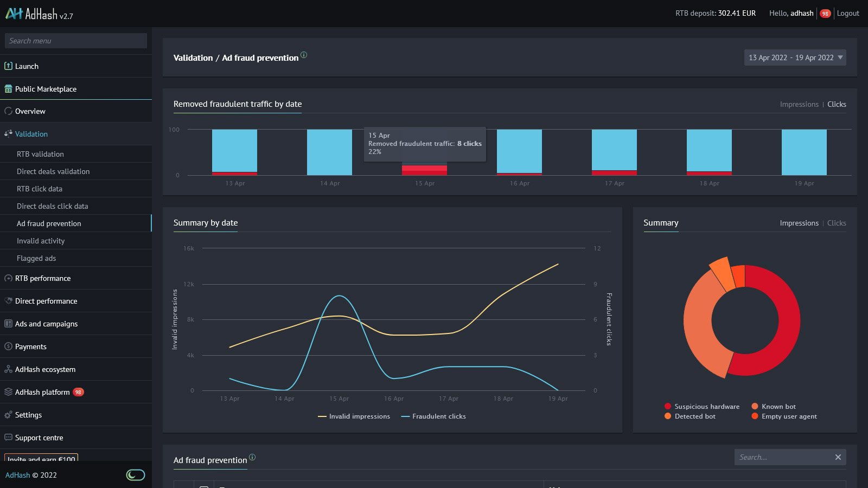Select the Validation scales icon
Screen dimensions: 868x488
point(8,134)
